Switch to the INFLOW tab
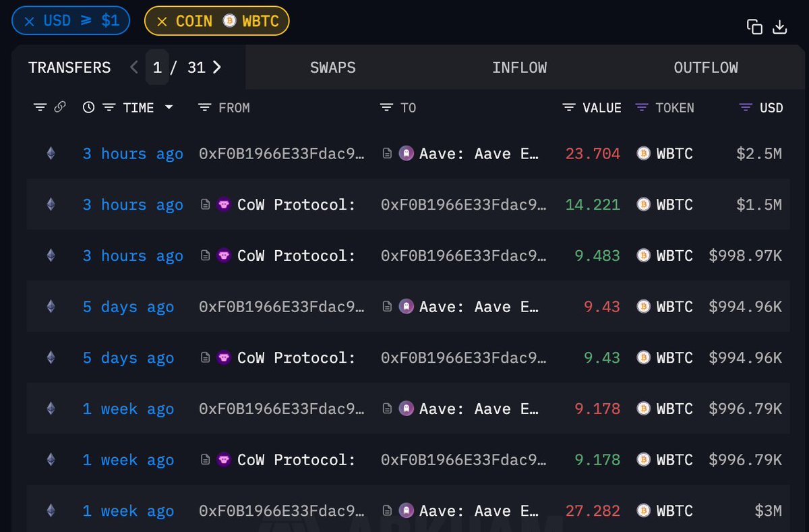Screen dimensions: 809x532 [x=519, y=67]
